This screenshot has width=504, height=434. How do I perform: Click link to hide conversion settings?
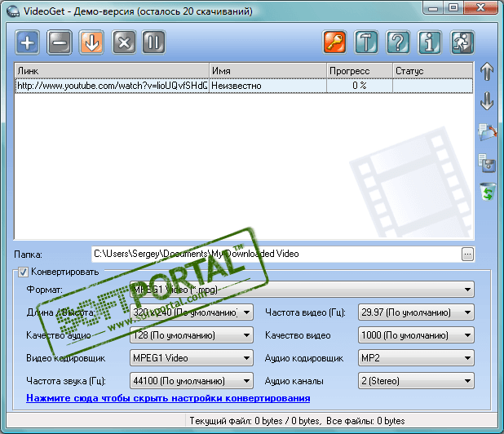click(x=168, y=398)
